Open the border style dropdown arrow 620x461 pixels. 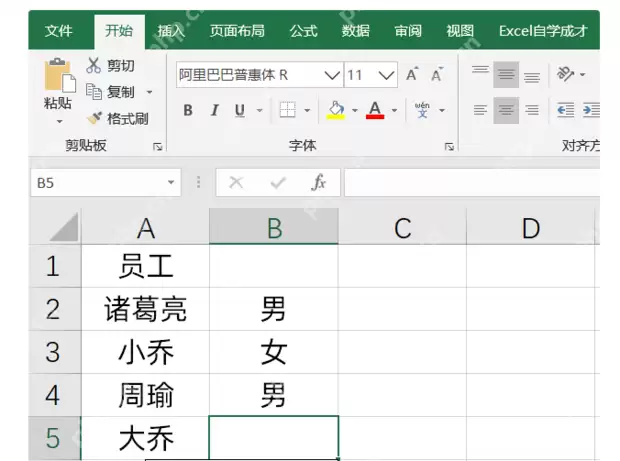coord(307,110)
